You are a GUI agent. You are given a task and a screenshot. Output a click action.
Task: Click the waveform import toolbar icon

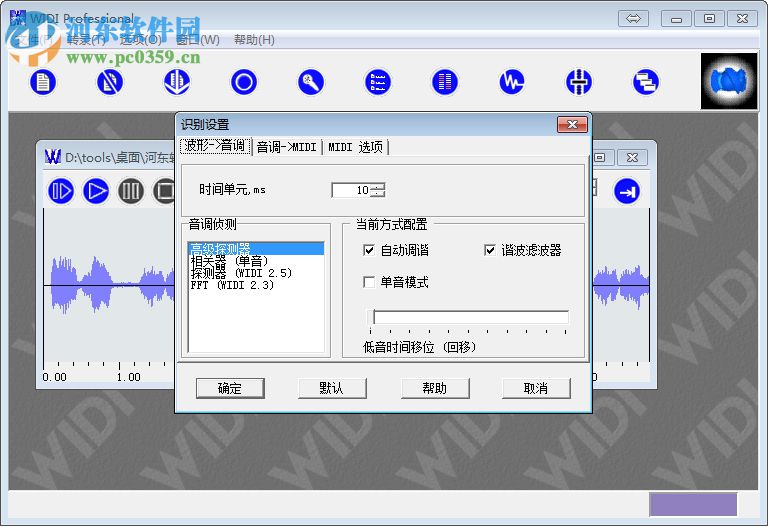[177, 82]
